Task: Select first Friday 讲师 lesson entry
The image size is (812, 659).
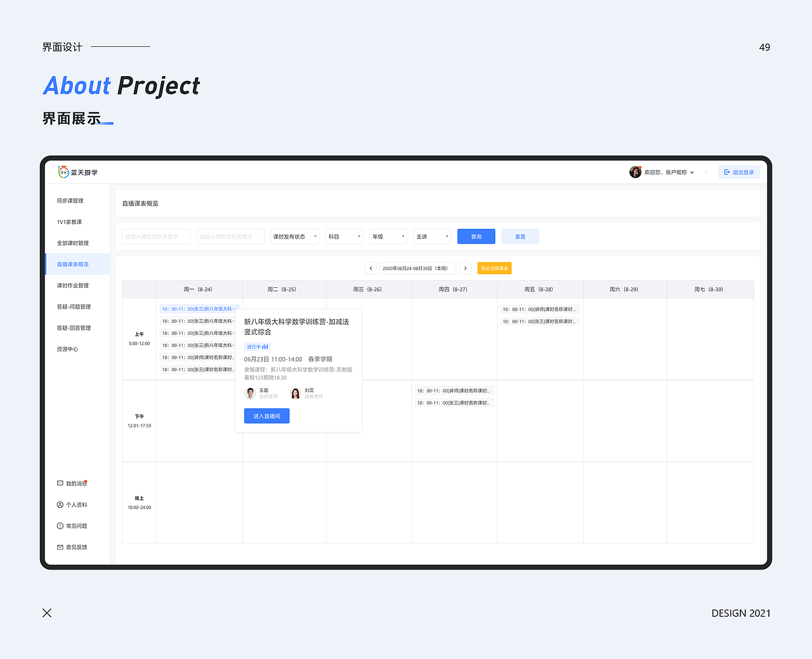Action: (540, 310)
